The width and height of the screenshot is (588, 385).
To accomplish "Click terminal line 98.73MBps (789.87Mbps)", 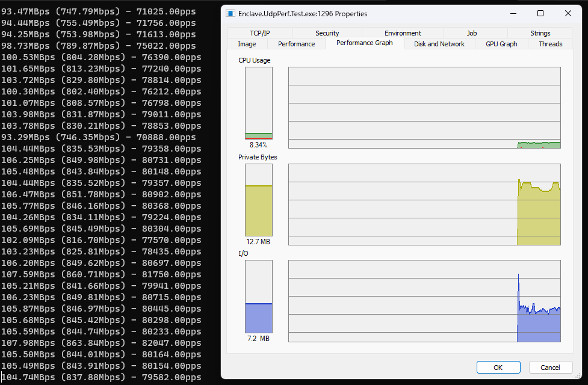I will coord(98,46).
